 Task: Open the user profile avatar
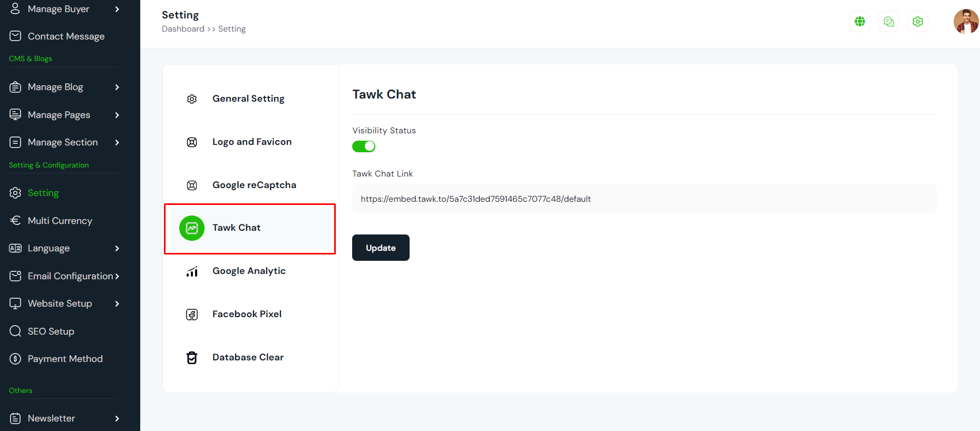(966, 22)
